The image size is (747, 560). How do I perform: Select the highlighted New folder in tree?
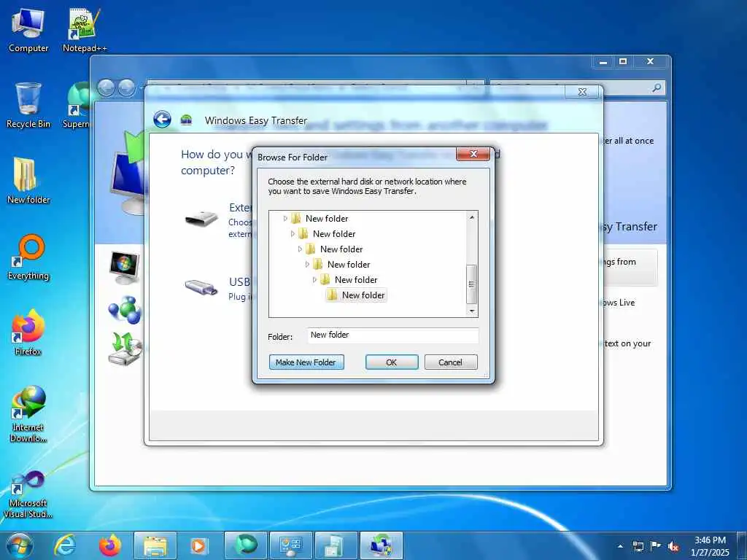[x=363, y=295]
